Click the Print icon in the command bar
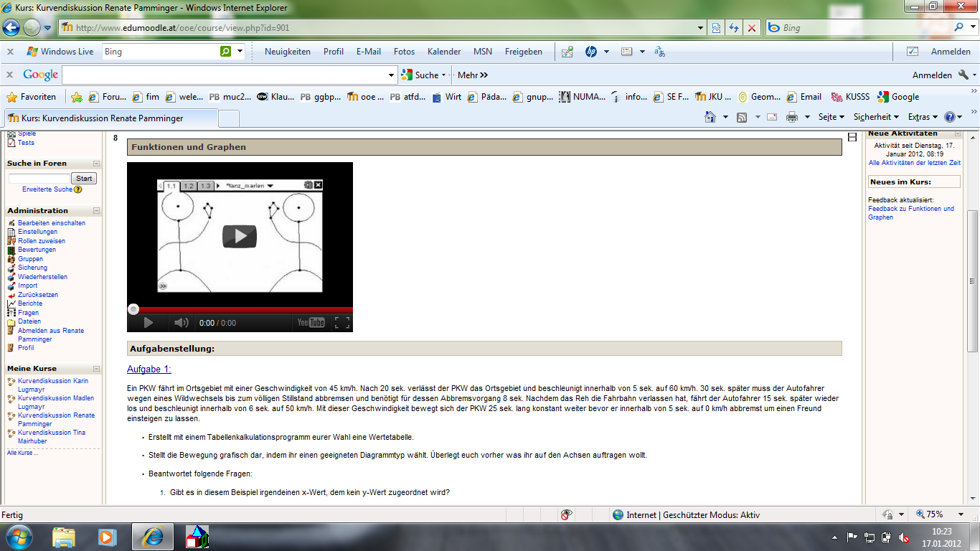This screenshot has width=980, height=551. tap(791, 117)
